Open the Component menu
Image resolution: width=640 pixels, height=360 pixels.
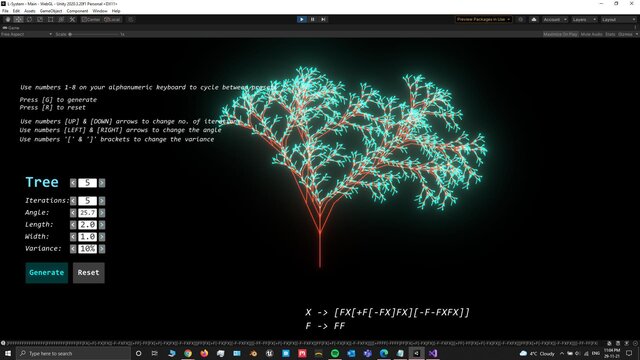click(x=77, y=11)
